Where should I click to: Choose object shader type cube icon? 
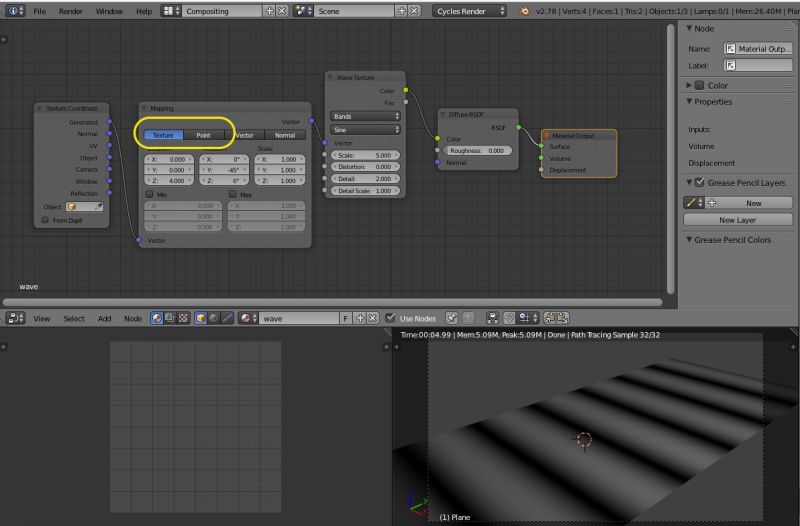[x=201, y=318]
